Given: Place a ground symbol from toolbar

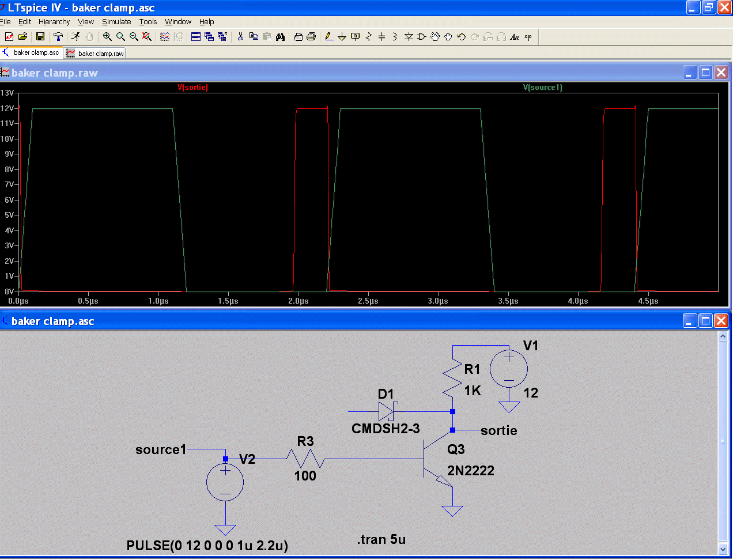Looking at the screenshot, I should (x=342, y=37).
